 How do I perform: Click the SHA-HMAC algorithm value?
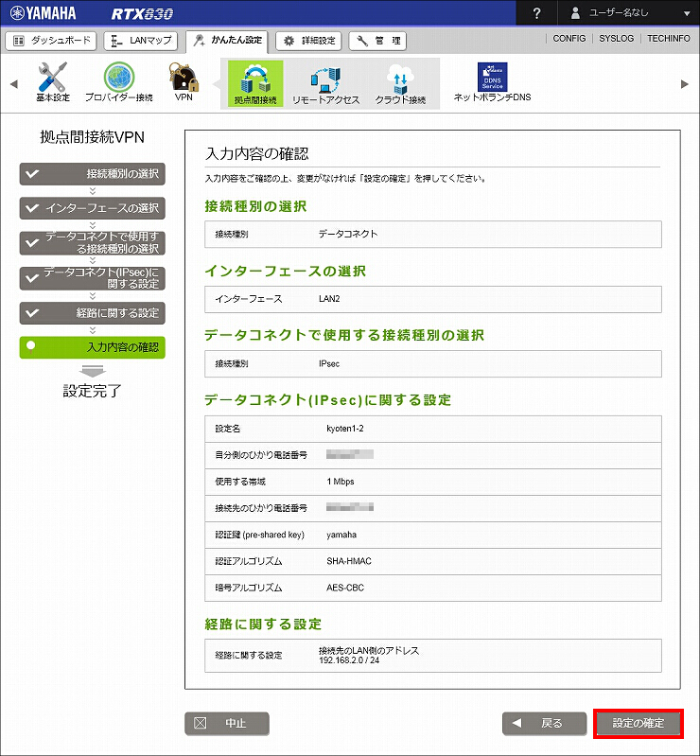349,561
